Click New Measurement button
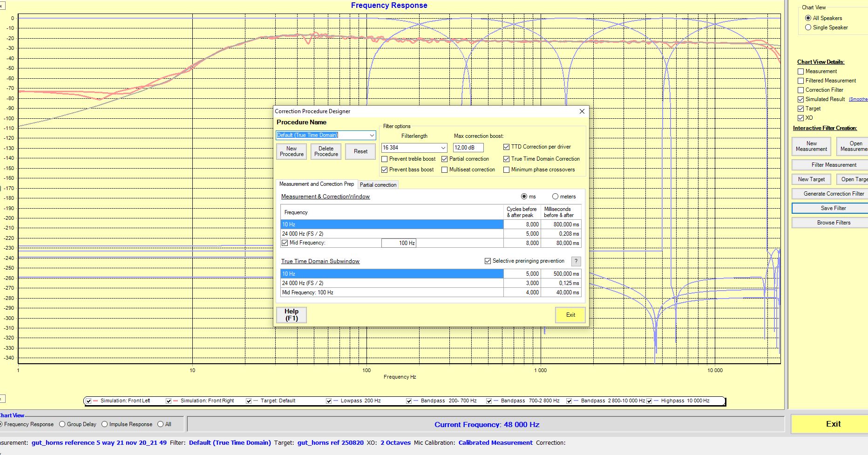868x455 pixels. click(811, 146)
